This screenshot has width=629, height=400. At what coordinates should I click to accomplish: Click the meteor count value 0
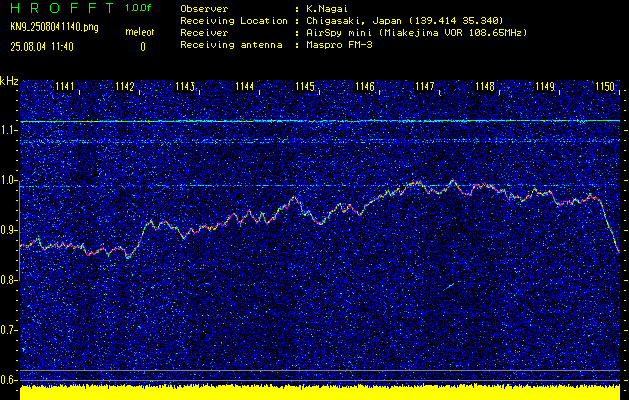[x=143, y=47]
